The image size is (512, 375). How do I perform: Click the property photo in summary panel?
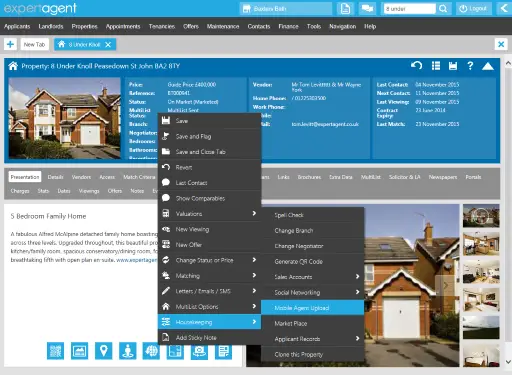[65, 118]
